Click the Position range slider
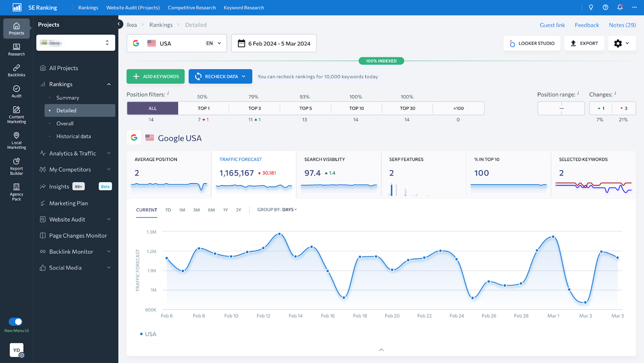Image resolution: width=644 pixels, height=363 pixels. [x=561, y=108]
